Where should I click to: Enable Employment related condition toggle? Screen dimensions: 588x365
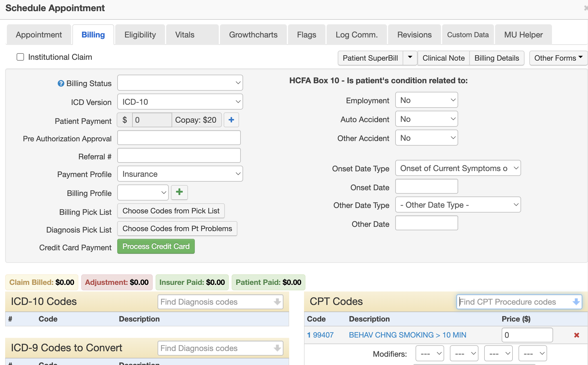[426, 100]
